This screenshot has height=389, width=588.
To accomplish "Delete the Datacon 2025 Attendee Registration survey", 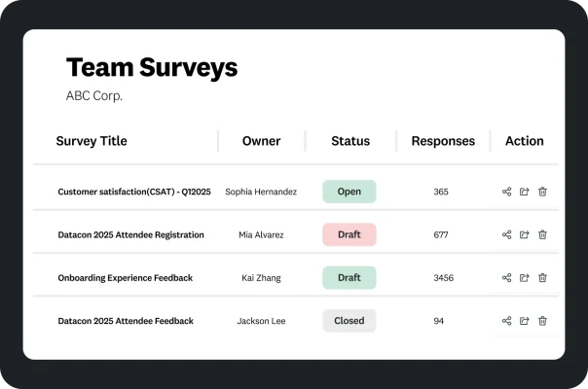I will coord(542,234).
